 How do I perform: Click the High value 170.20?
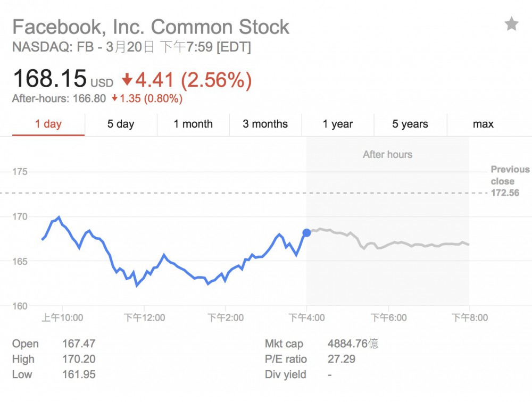coord(79,359)
